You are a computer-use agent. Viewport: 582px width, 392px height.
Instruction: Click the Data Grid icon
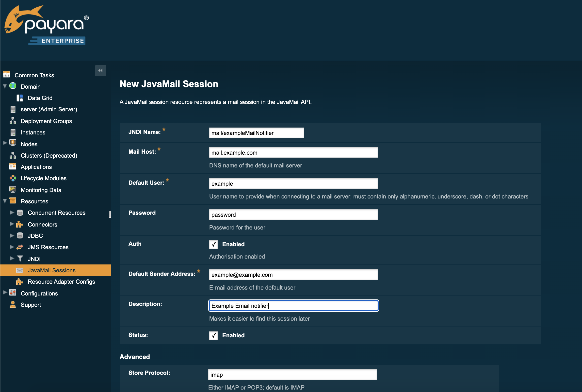19,98
